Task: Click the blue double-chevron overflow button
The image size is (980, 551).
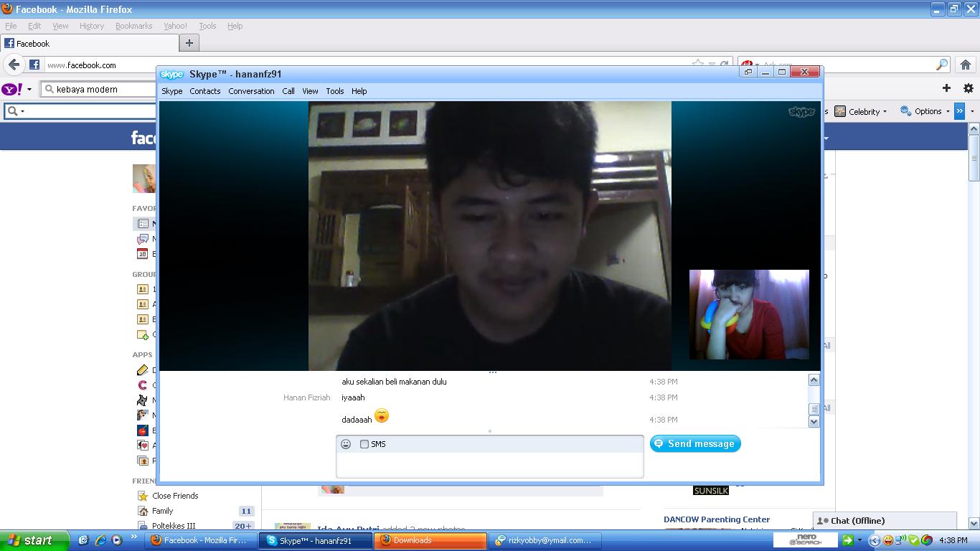Action: [959, 111]
